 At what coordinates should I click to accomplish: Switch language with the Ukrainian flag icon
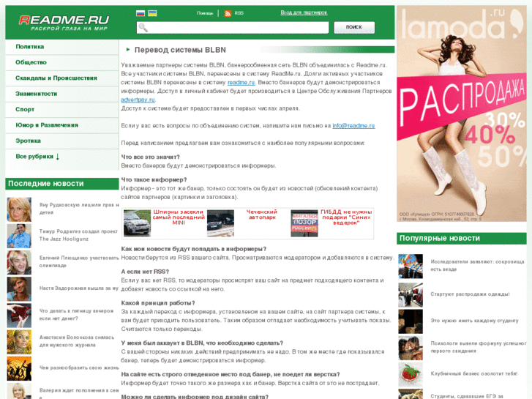pyautogui.click(x=152, y=13)
